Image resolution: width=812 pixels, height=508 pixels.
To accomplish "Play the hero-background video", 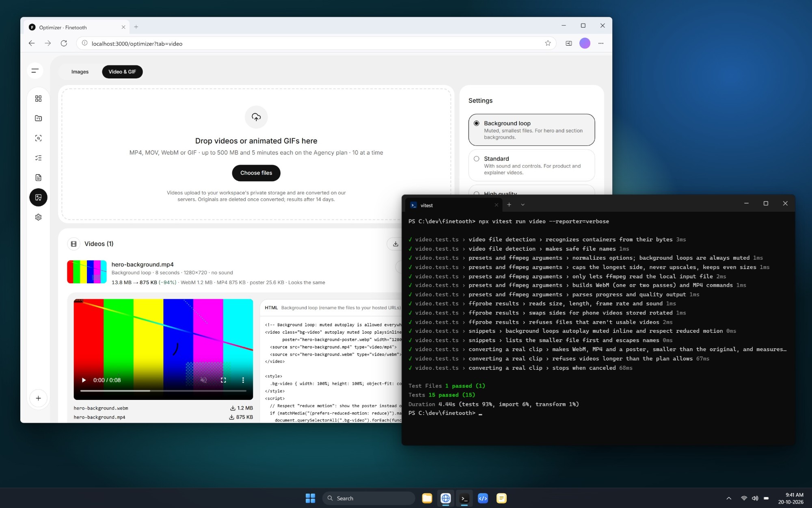I will pos(84,380).
